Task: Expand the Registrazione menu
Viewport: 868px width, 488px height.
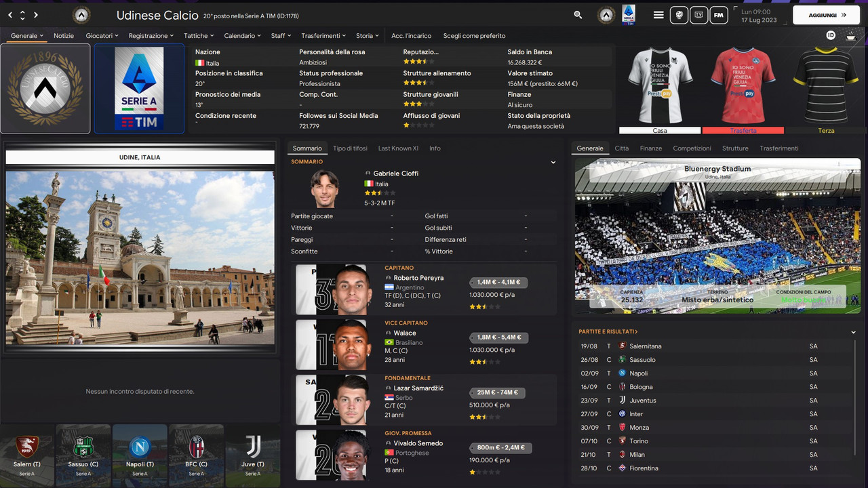Action: point(151,35)
